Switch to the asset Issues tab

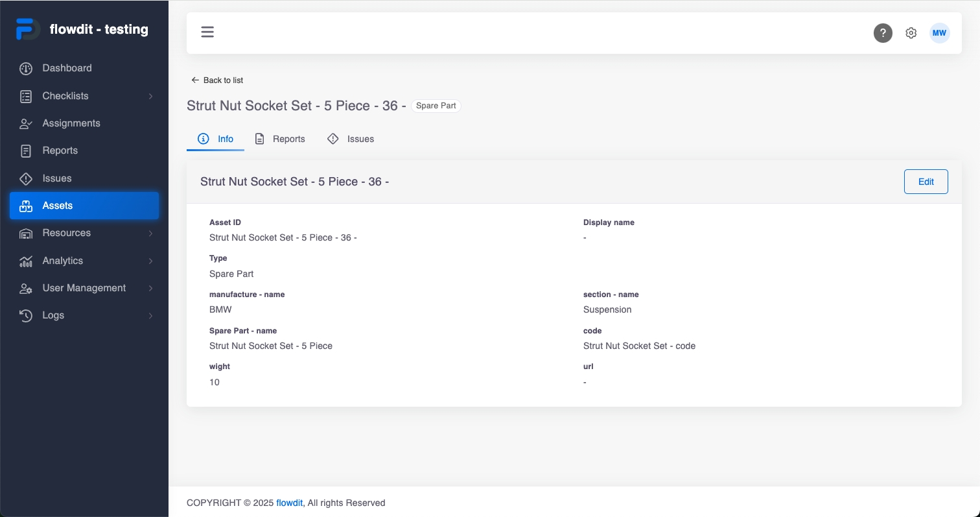(351, 139)
